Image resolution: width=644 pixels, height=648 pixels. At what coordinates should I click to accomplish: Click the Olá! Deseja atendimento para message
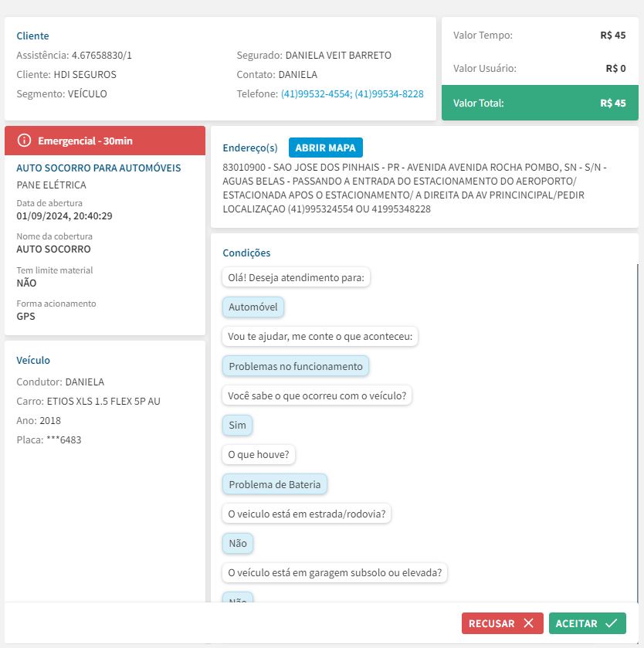297,277
